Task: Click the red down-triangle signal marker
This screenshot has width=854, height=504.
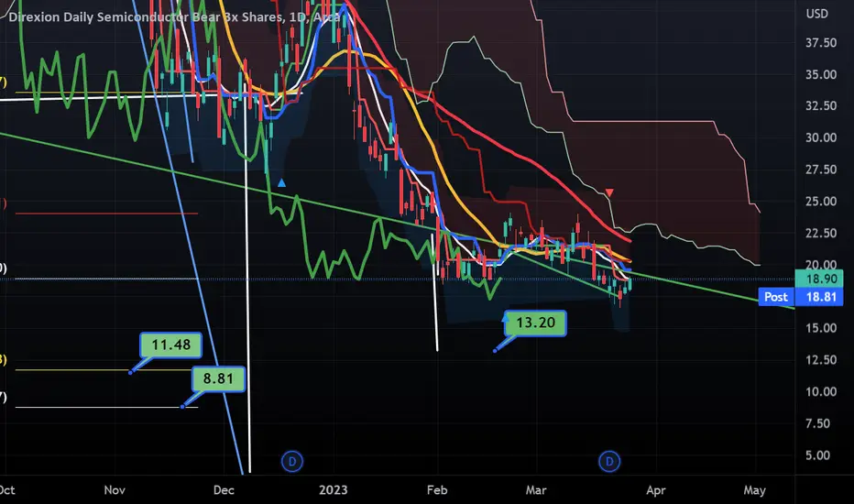Action: [x=609, y=192]
